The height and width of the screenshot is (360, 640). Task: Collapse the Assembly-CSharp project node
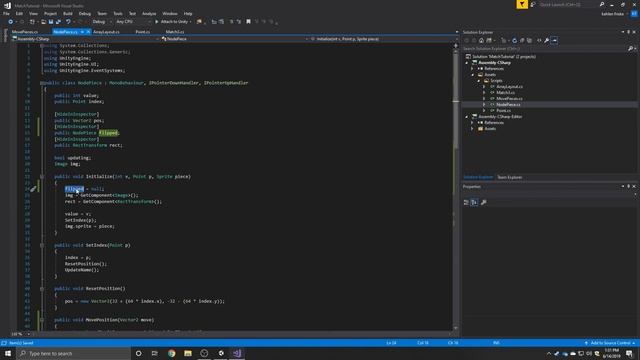coord(467,63)
